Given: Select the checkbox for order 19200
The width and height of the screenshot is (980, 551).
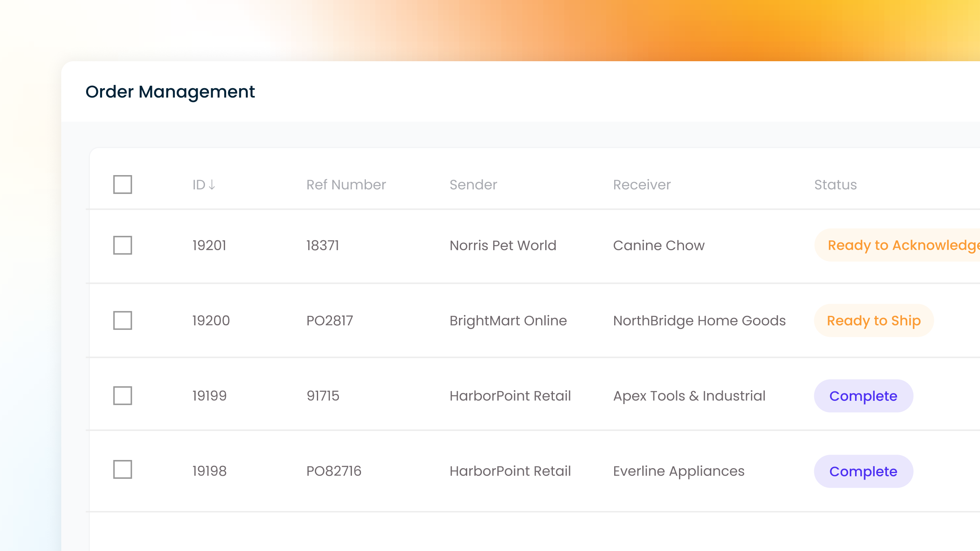Looking at the screenshot, I should (x=122, y=320).
